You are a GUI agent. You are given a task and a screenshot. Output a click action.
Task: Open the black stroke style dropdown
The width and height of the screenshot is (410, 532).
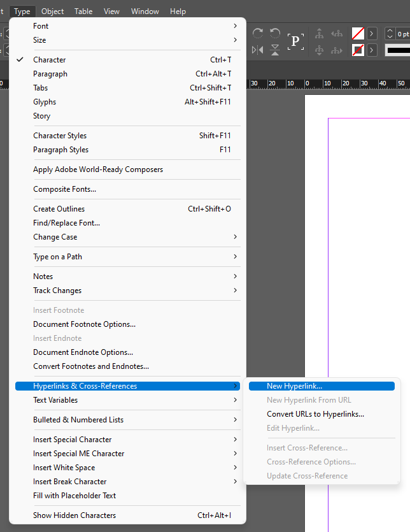[x=398, y=50]
